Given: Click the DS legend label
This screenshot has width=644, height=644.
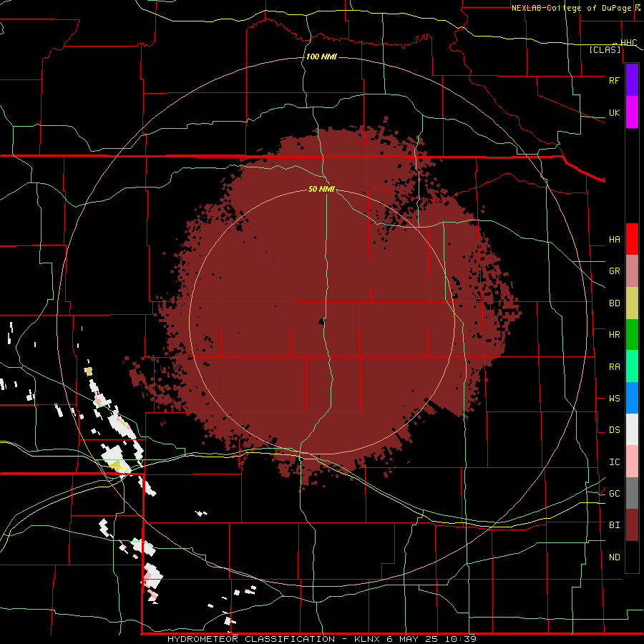Looking at the screenshot, I should pos(614,429).
